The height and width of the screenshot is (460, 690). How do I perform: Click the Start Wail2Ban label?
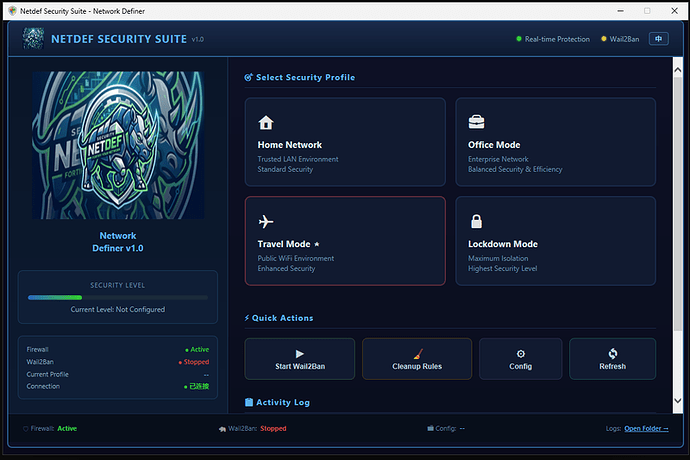pos(300,366)
